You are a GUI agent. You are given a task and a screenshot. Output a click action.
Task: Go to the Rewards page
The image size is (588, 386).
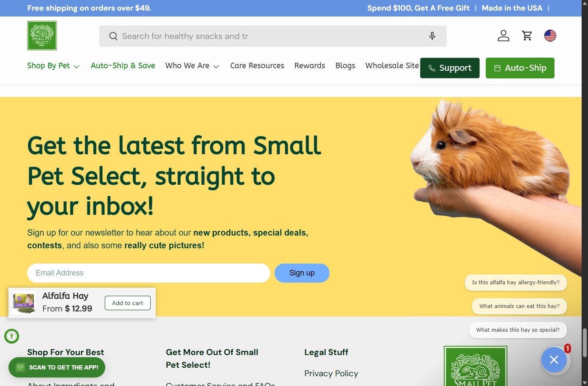[x=310, y=66]
